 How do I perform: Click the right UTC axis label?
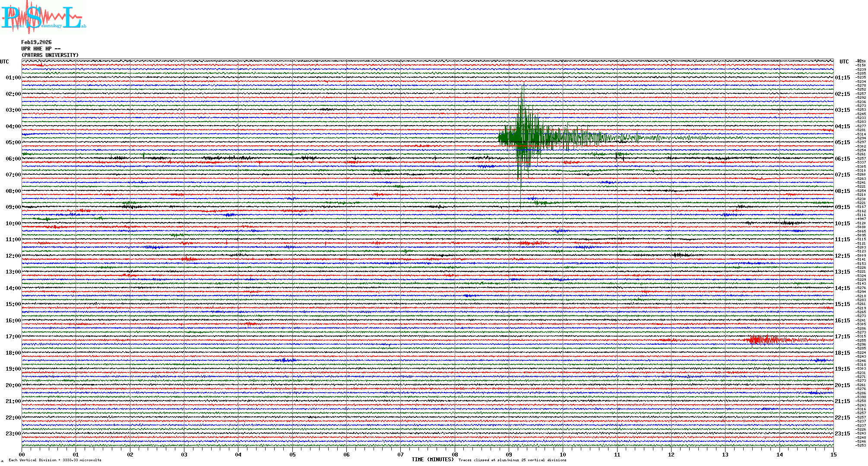(x=844, y=62)
